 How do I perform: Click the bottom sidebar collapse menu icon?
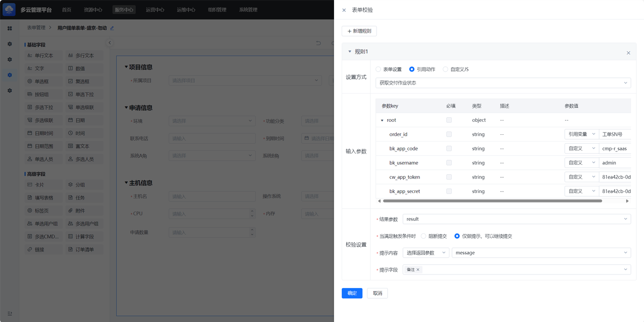[10, 313]
